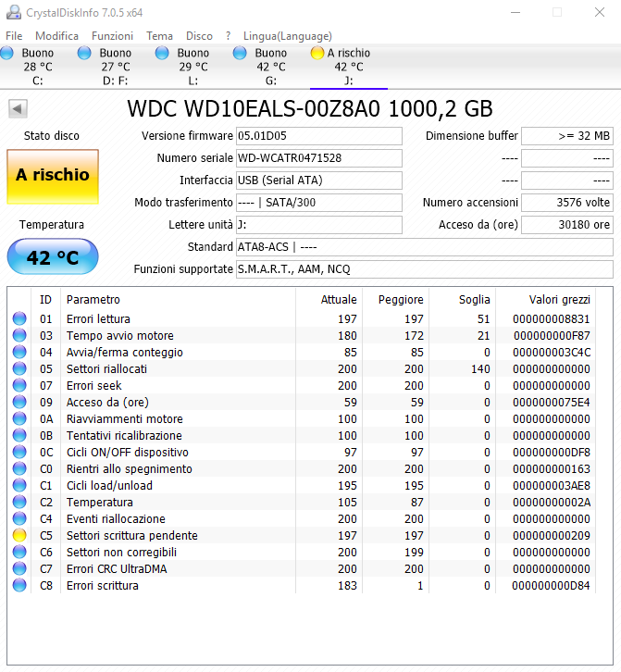This screenshot has height=672, width=621.
Task: Go to previous disk with left arrow button
Action: [x=18, y=109]
